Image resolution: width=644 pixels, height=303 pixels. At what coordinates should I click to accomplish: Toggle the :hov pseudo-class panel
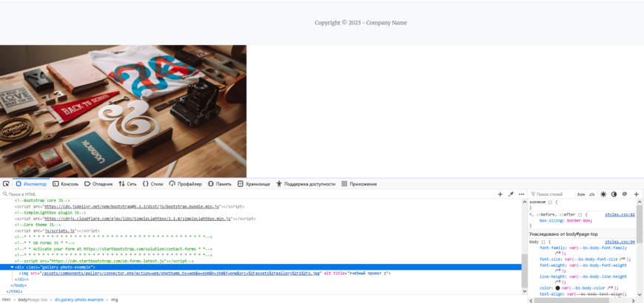581,194
